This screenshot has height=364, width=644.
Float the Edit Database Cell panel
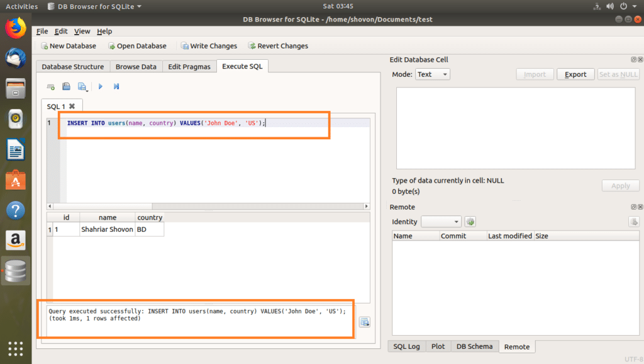(x=634, y=60)
